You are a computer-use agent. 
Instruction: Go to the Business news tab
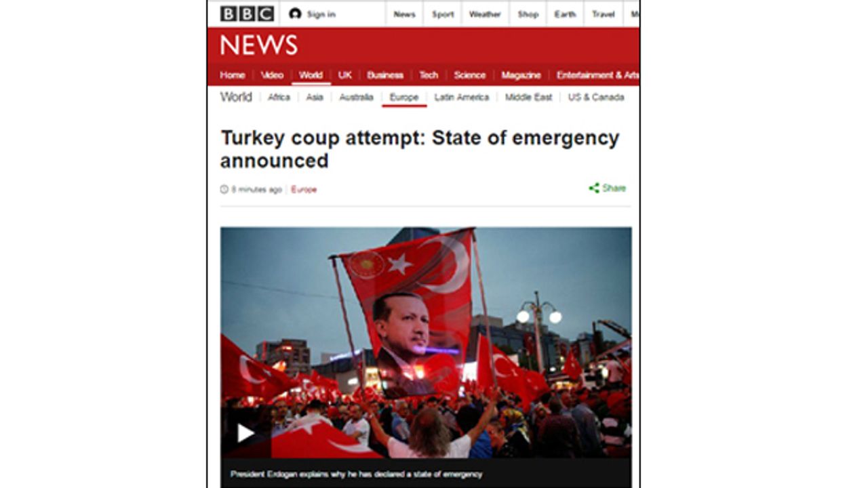(385, 75)
